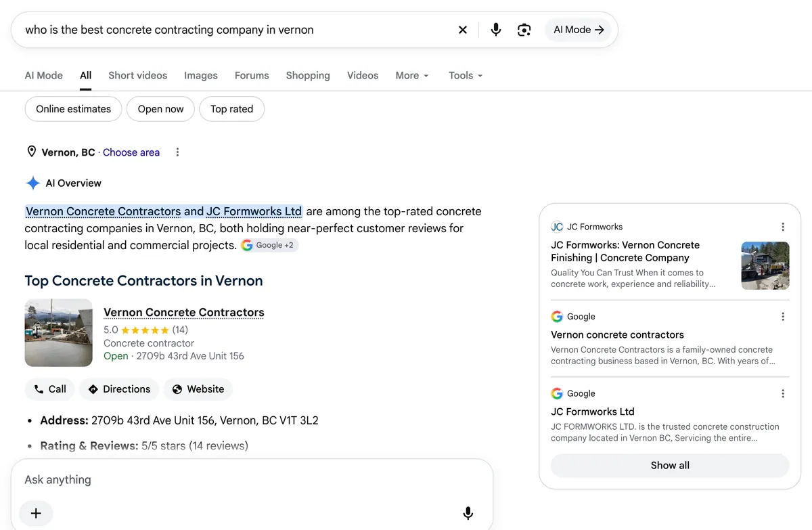
Task: Call Vernon Concrete Contractors
Action: (x=49, y=389)
